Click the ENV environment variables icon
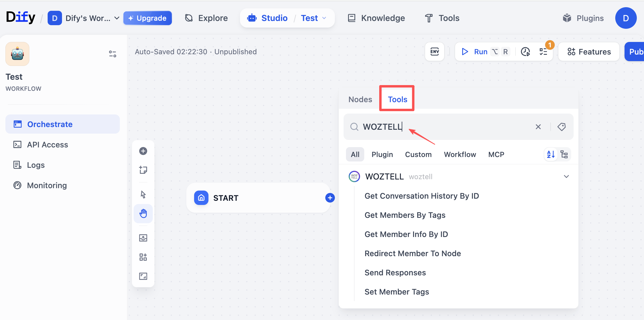644x320 pixels. click(x=434, y=52)
